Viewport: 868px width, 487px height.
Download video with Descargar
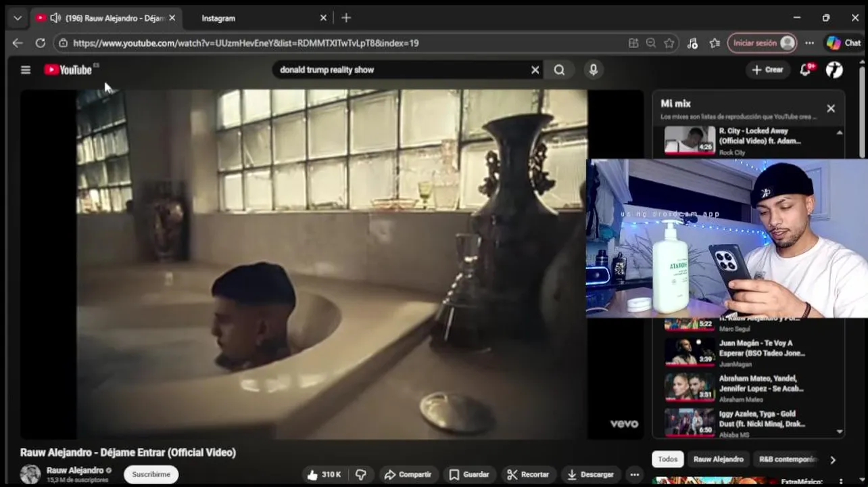[x=591, y=475]
